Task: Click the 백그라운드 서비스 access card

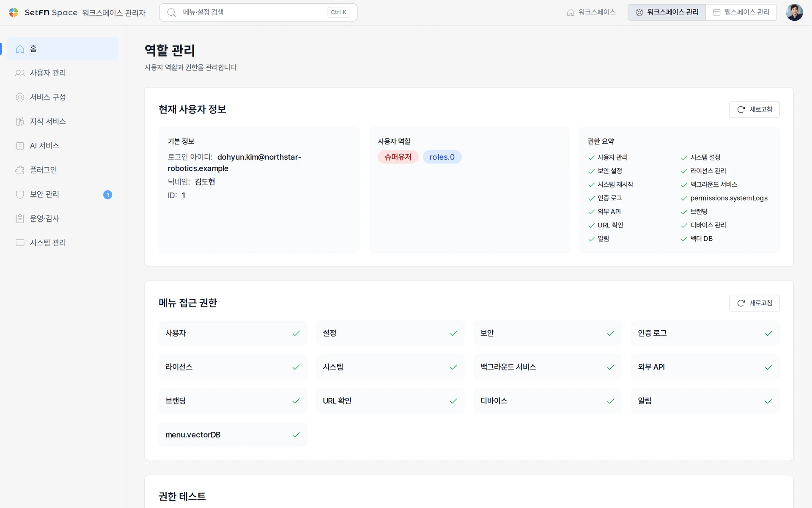Action: coord(548,367)
